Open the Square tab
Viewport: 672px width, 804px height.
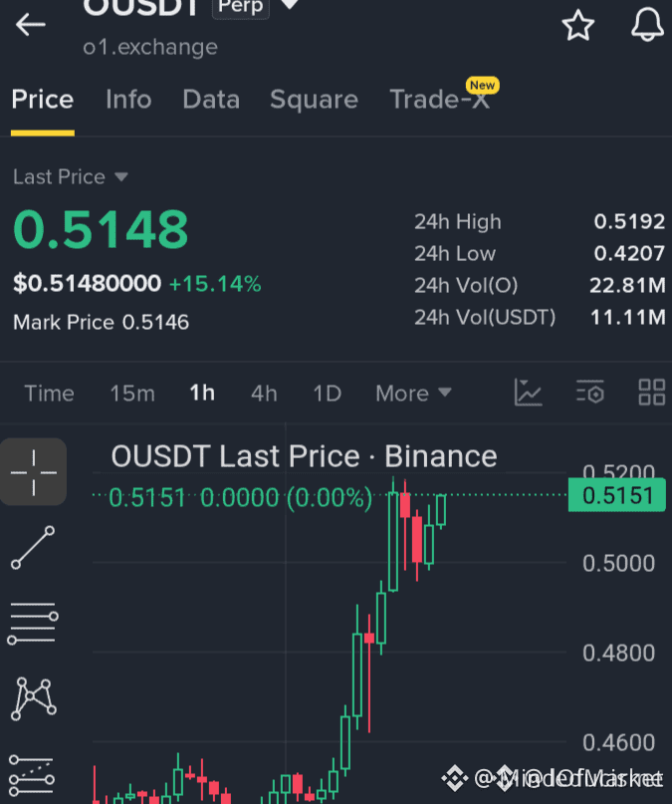[314, 100]
